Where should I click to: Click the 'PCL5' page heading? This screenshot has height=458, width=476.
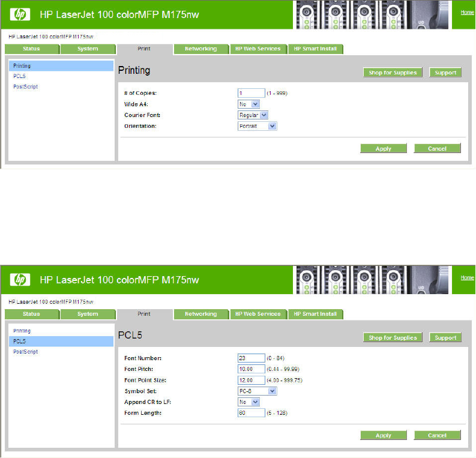(130, 335)
